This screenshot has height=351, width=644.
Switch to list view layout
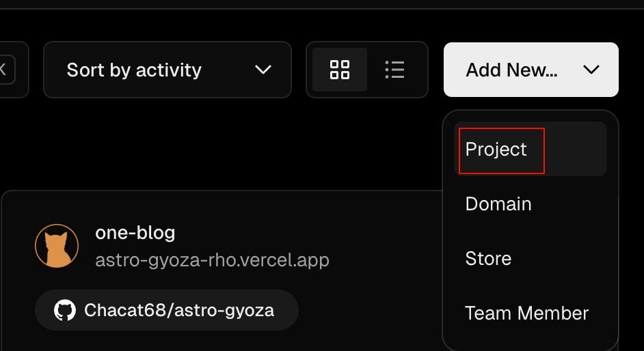tap(394, 70)
